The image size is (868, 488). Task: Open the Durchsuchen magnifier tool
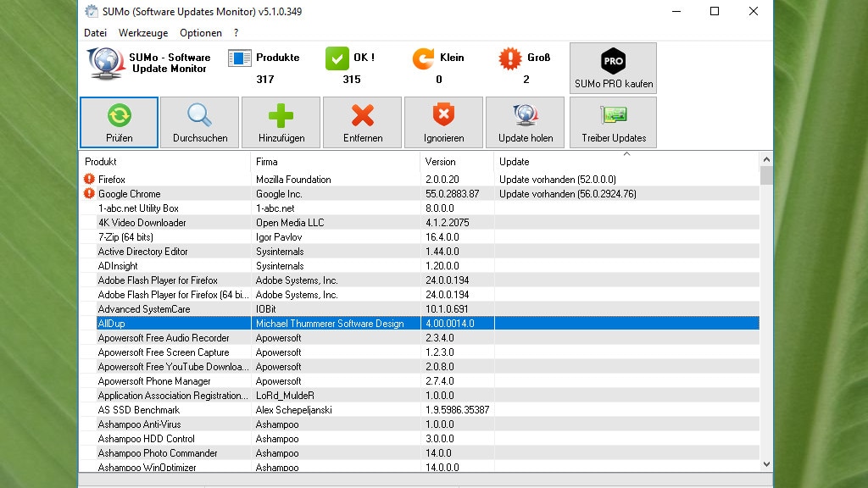coord(200,122)
